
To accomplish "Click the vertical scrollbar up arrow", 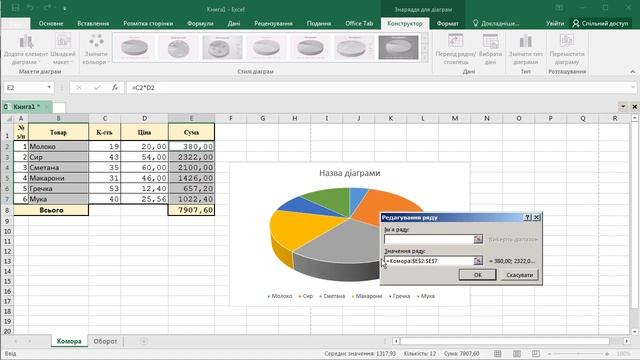I will click(x=634, y=118).
